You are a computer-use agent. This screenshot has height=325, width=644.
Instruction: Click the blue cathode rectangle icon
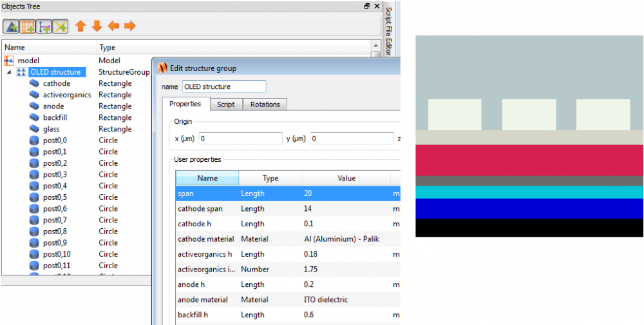[x=34, y=83]
